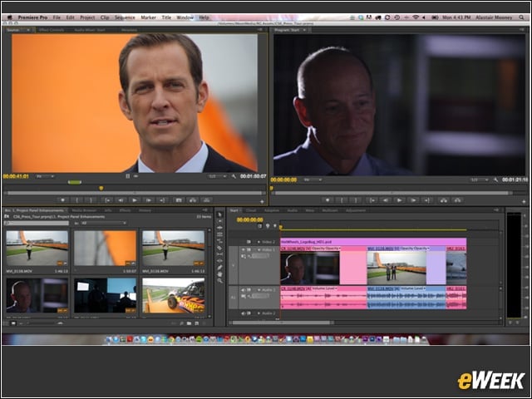Viewport: 532px width, 399px height.
Task: Export frame from Source monitor
Action: (179, 200)
